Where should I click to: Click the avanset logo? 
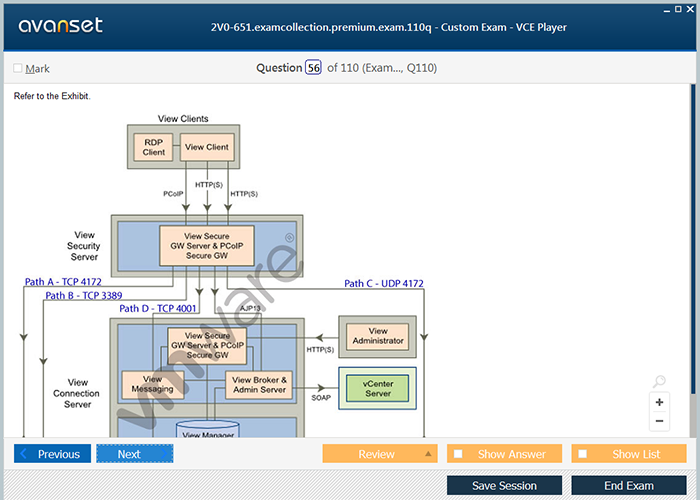[x=60, y=25]
